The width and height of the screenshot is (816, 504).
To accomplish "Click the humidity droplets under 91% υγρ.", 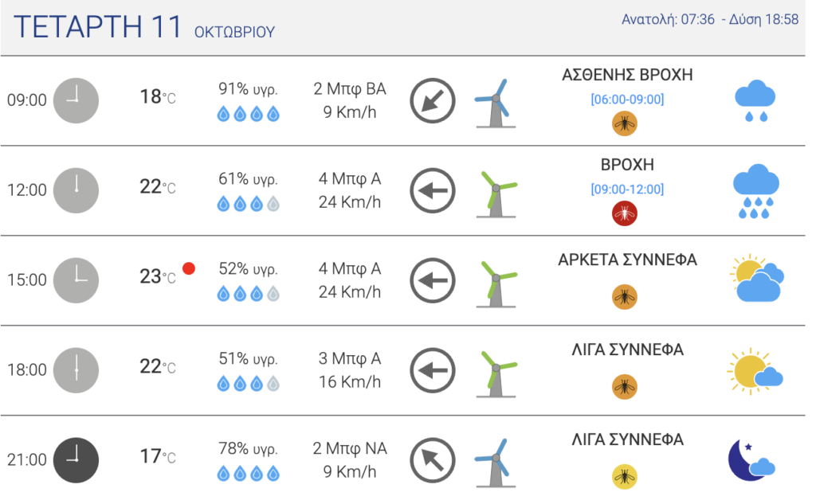I will coord(249,113).
